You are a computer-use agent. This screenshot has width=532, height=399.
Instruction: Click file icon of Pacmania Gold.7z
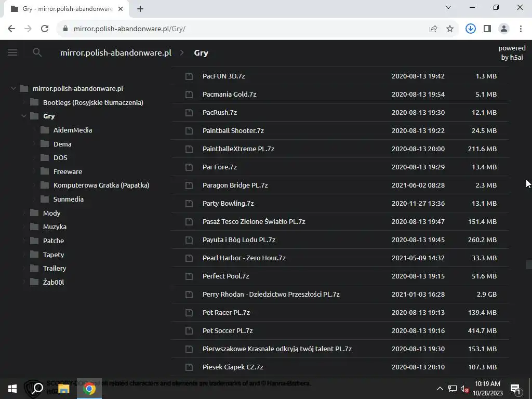189,95
